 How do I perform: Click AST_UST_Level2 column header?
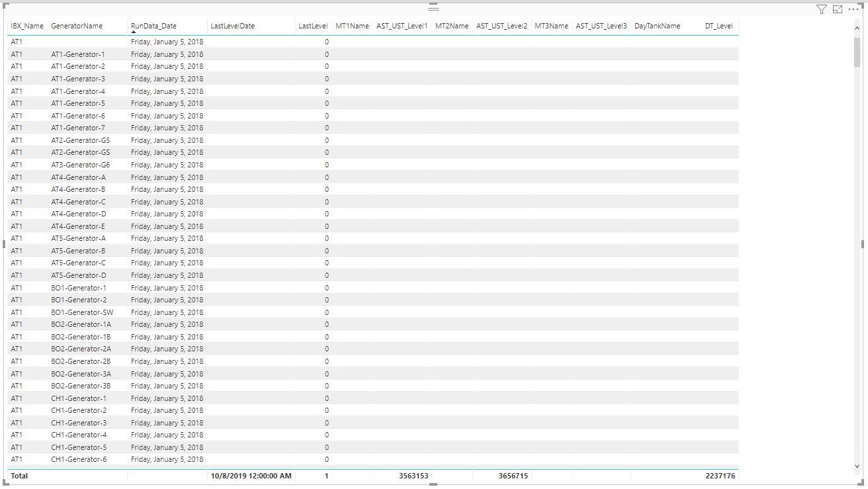coord(502,26)
